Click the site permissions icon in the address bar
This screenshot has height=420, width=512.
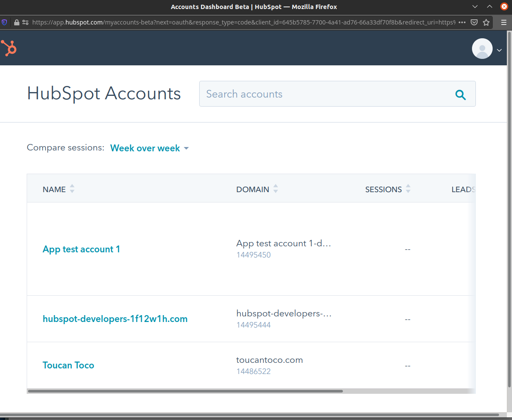pyautogui.click(x=26, y=22)
